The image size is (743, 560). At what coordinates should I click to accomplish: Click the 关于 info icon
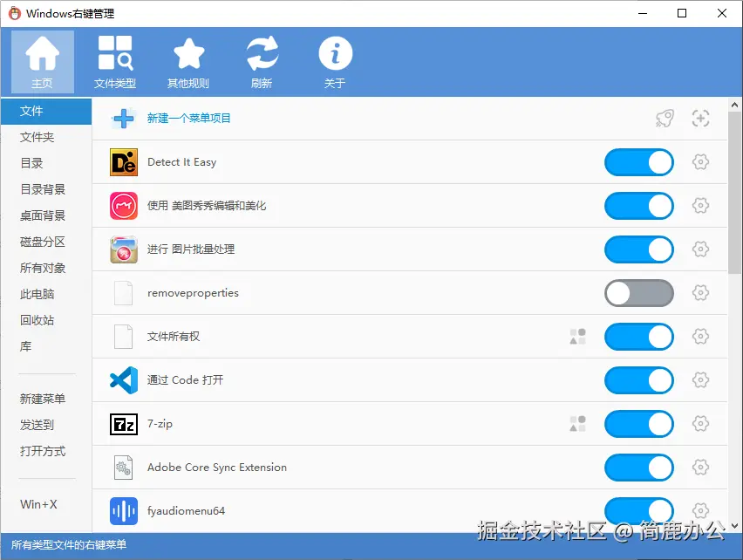pyautogui.click(x=335, y=60)
